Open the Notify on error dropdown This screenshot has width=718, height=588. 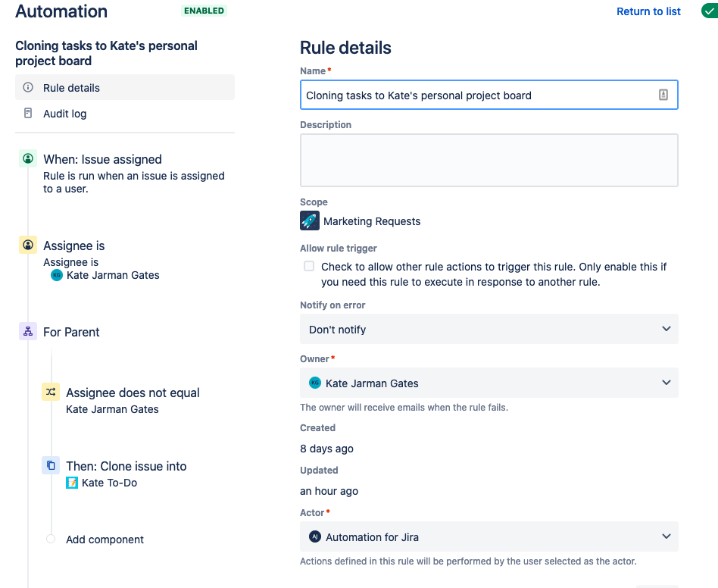489,330
